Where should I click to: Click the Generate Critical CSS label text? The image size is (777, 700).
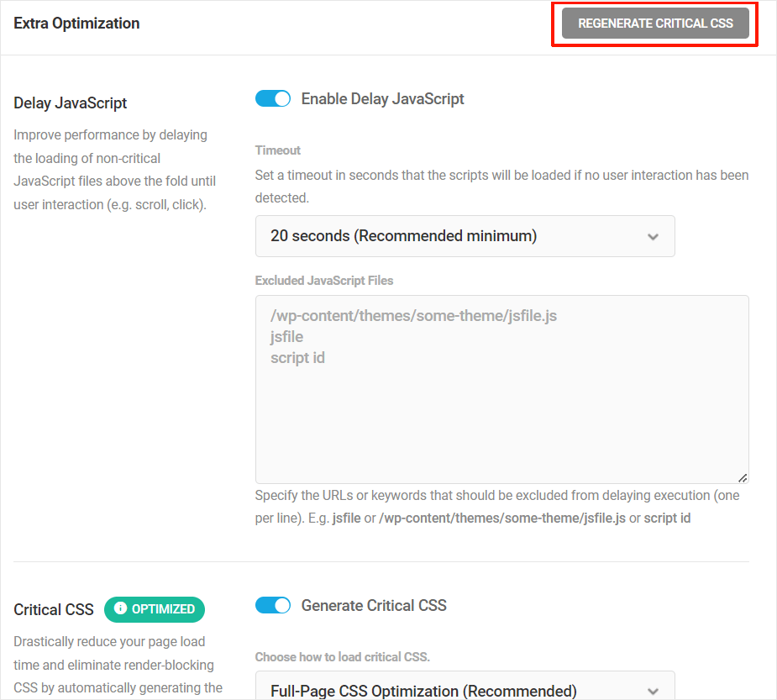[x=374, y=605]
